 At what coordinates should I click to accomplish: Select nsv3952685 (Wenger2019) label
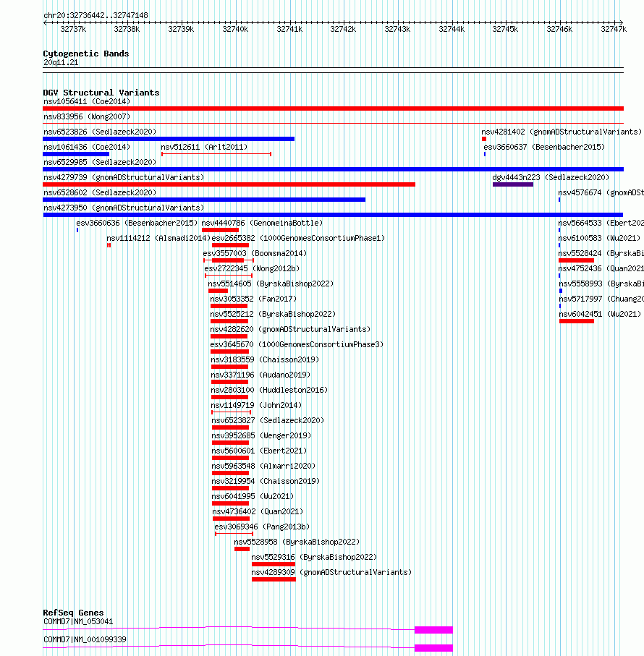click(261, 435)
